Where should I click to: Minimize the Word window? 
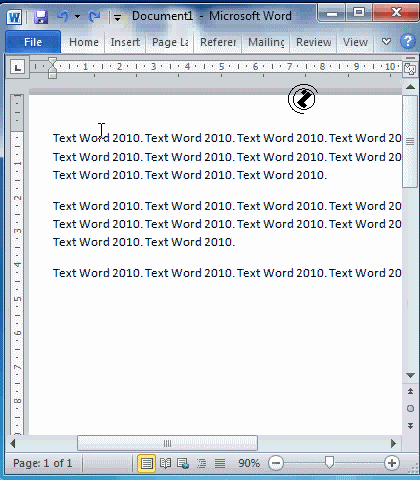coord(332,14)
